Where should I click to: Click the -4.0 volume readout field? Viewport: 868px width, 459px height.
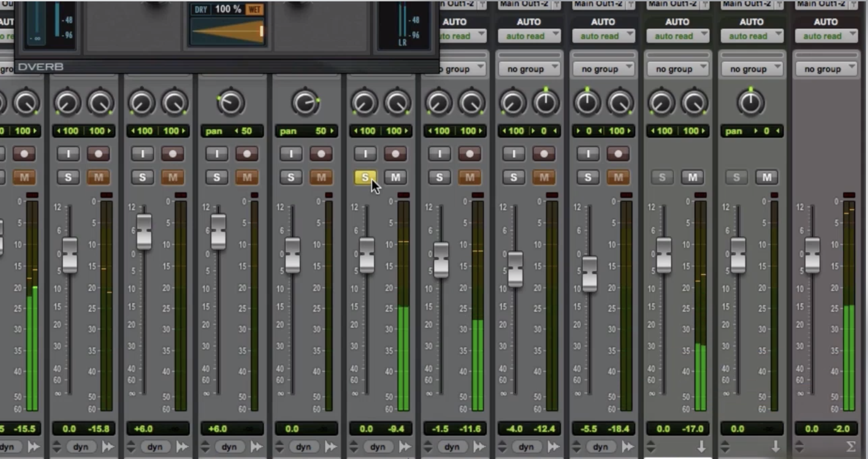click(514, 429)
